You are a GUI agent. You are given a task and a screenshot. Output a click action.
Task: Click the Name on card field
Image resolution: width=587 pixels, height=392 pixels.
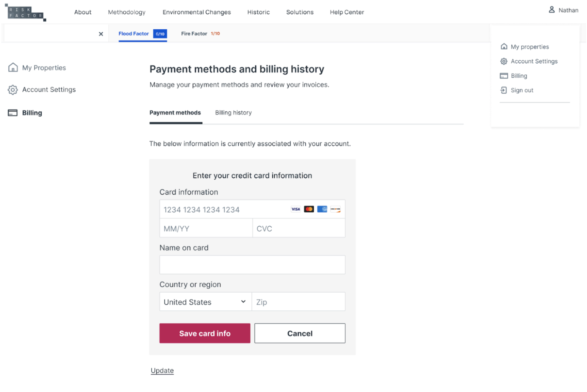coord(252,265)
